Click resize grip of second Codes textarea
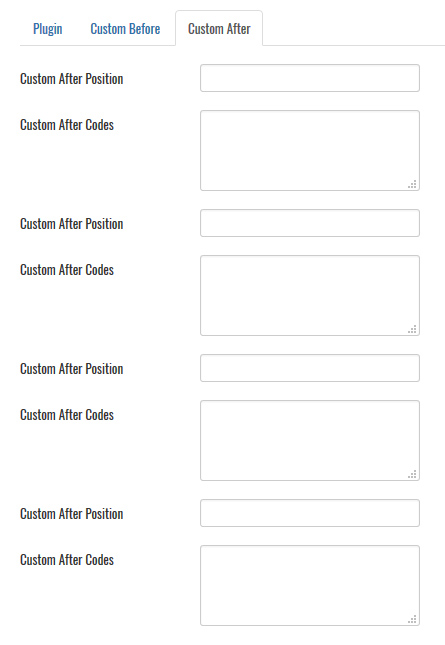 pos(413,329)
